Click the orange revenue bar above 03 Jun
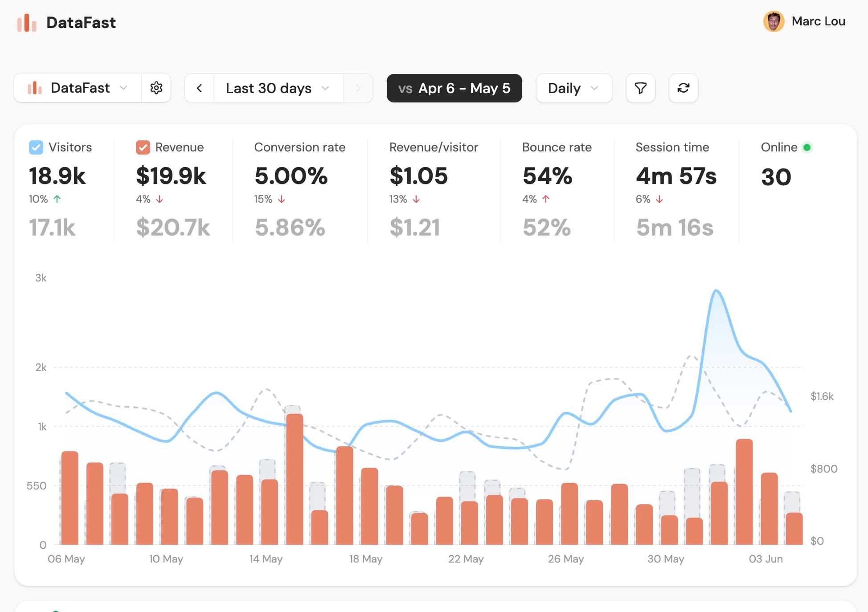The height and width of the screenshot is (612, 868). tap(769, 509)
